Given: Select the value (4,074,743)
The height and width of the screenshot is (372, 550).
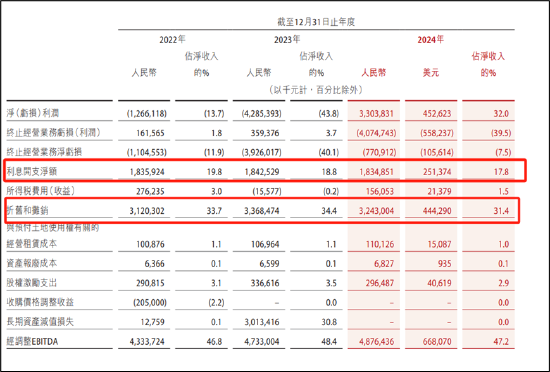Looking at the screenshot, I should 376,133.
